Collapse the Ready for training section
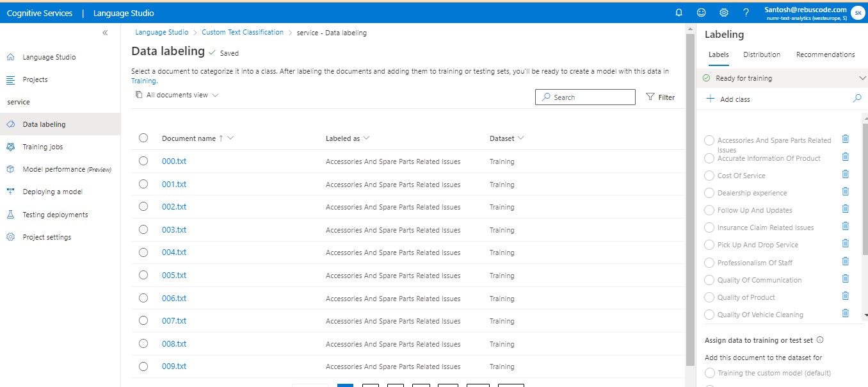 click(x=862, y=78)
